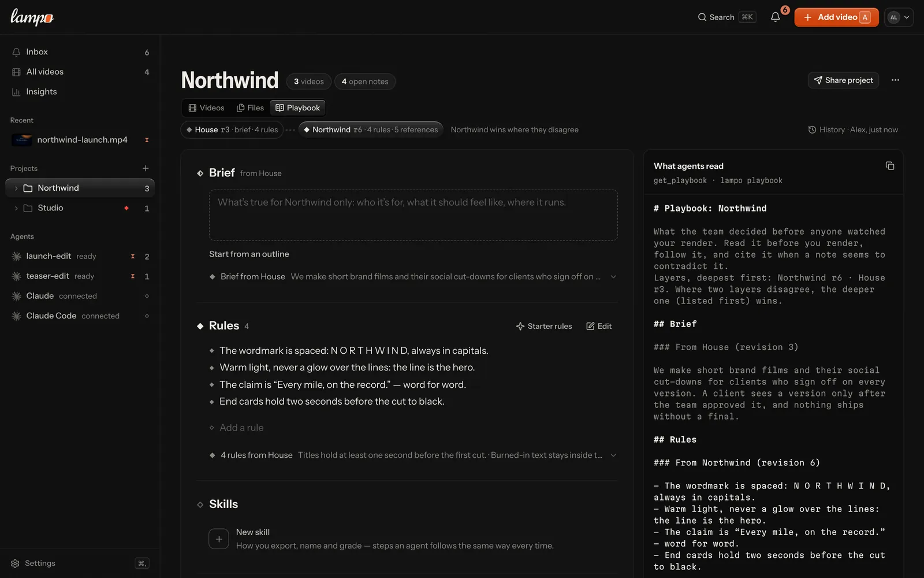Add a new project with plus icon
924x578 pixels.
click(146, 168)
